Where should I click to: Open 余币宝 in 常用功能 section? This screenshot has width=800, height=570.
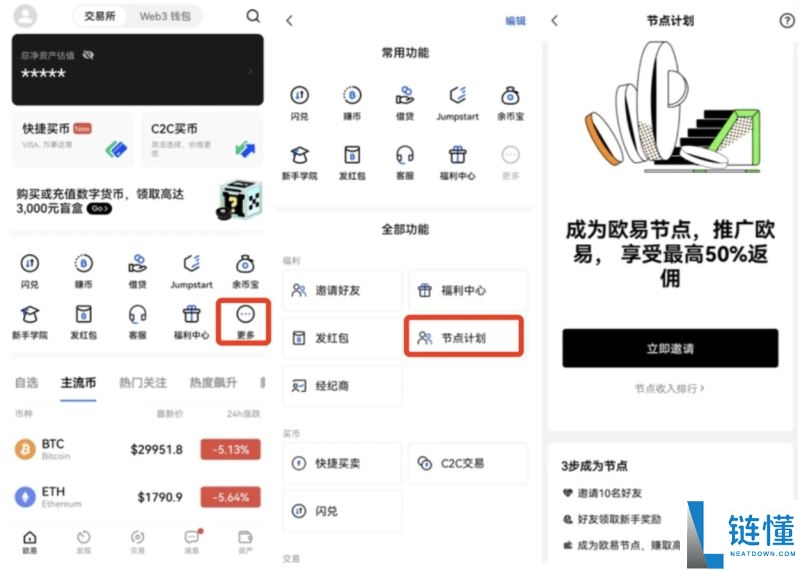click(x=510, y=103)
